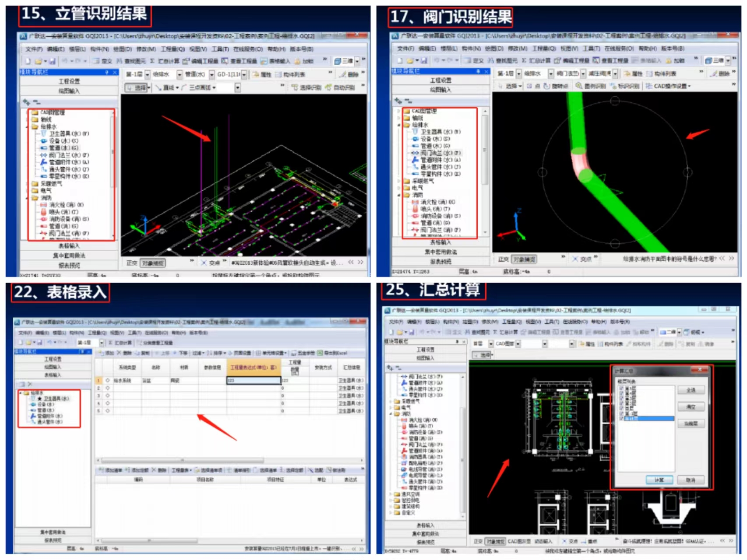
Task: Save the project in the 立管识别结果 window
Action: (x=53, y=61)
